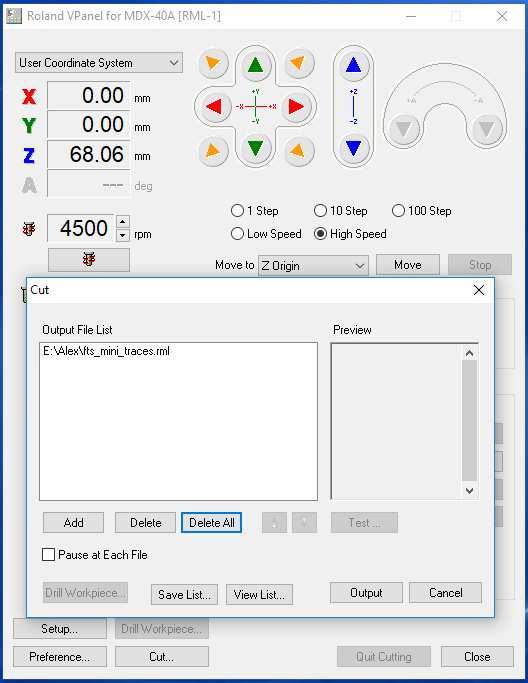528x683 pixels.
Task: Click Delete All button
Action: pyautogui.click(x=212, y=523)
